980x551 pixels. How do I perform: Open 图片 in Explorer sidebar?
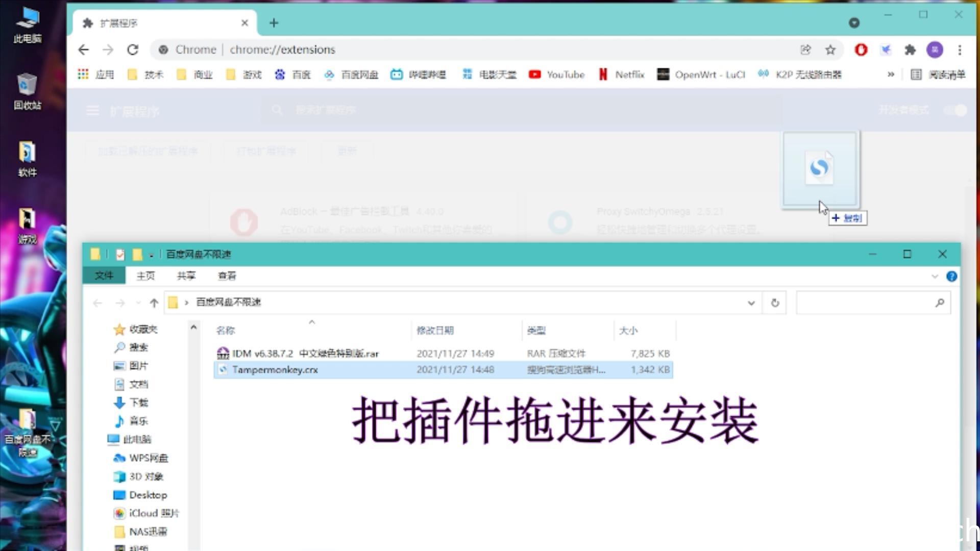coord(131,366)
